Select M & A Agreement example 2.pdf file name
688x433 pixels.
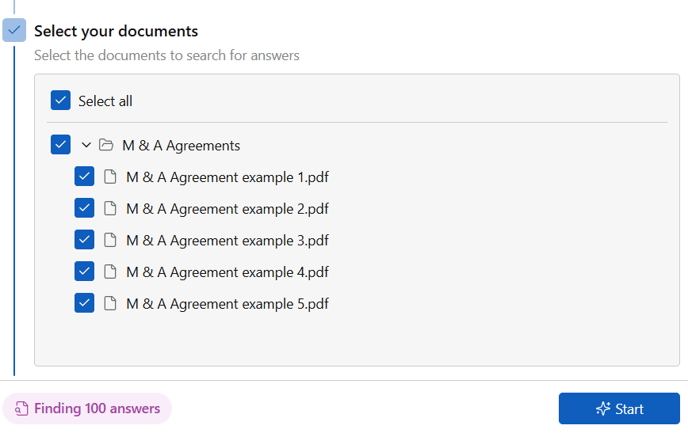227,209
